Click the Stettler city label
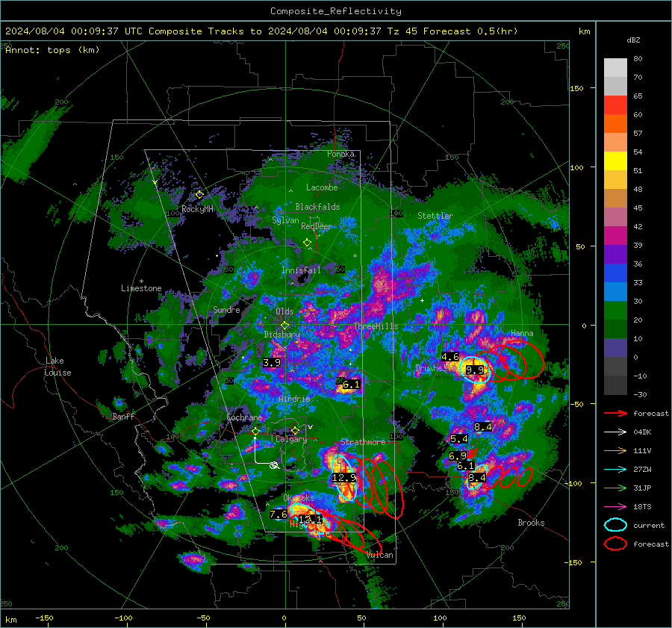Viewport: 672px width, 628px height. pos(435,216)
